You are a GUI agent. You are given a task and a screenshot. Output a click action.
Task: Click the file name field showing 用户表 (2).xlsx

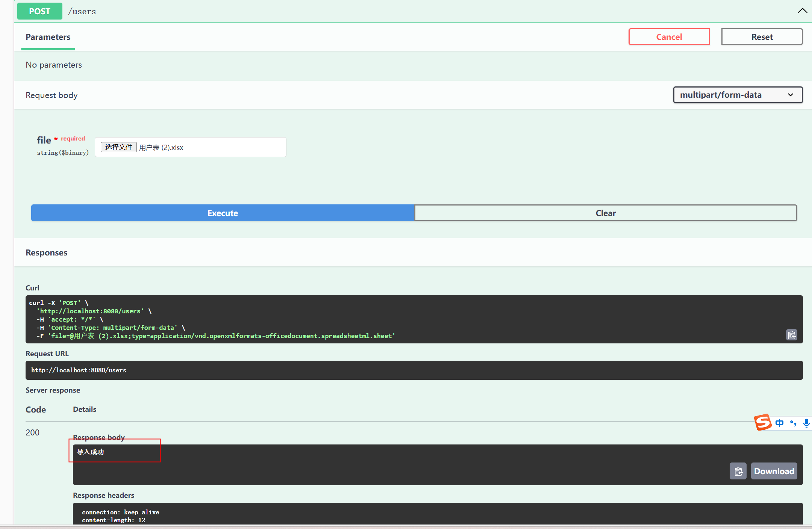(x=162, y=148)
